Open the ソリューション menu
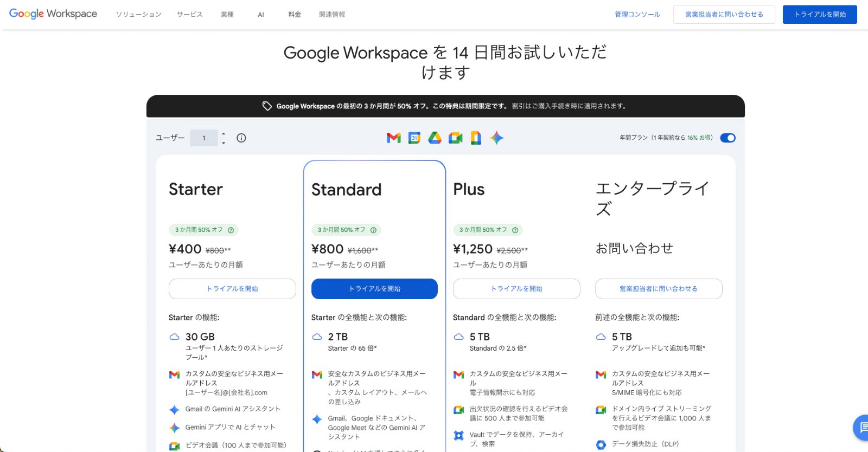The image size is (868, 452). pyautogui.click(x=139, y=15)
